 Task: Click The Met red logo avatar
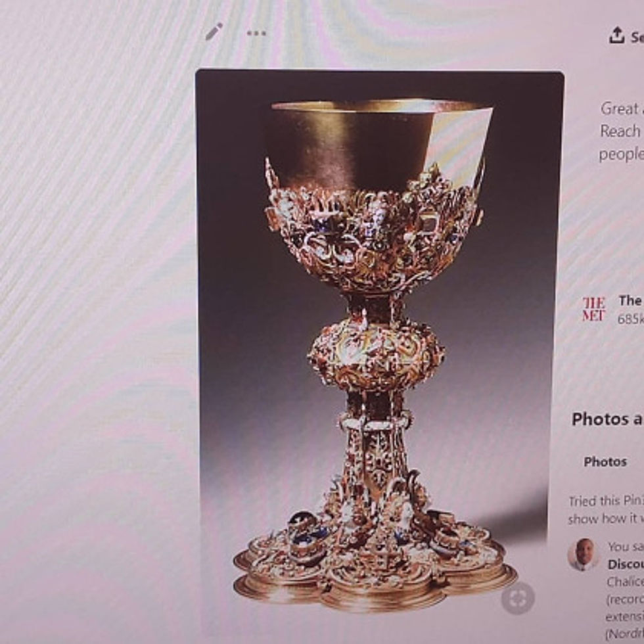pyautogui.click(x=593, y=309)
